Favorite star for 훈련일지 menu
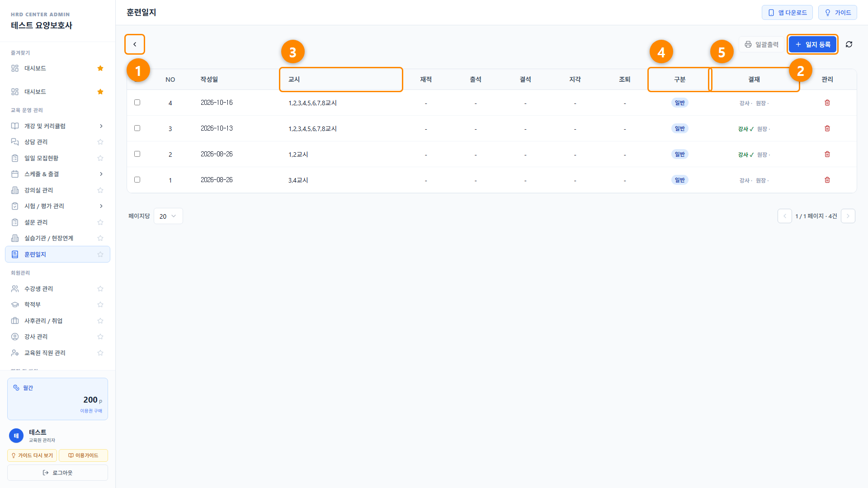 100,254
